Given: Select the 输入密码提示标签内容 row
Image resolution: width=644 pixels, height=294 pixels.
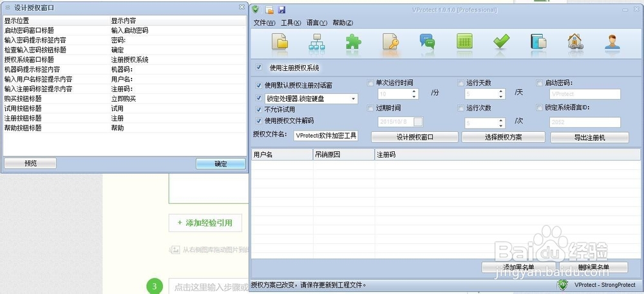Looking at the screenshot, I should [125, 40].
